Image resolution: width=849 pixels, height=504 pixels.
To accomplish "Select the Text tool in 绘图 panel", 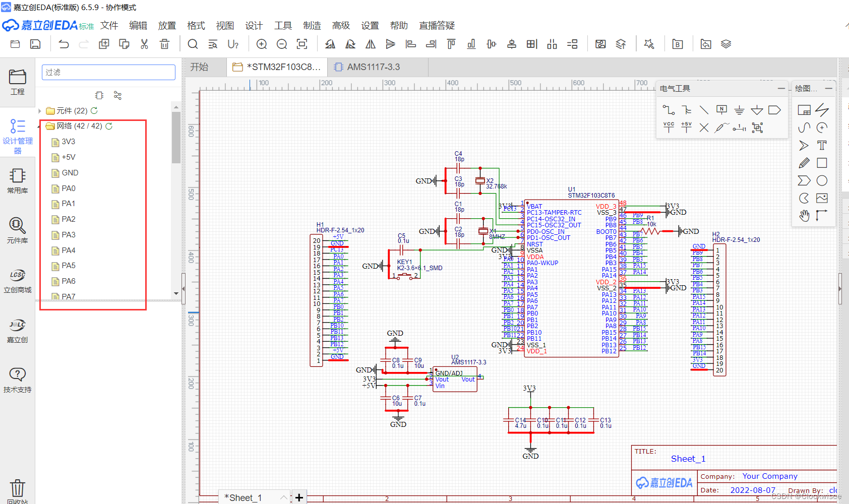I will 822,145.
